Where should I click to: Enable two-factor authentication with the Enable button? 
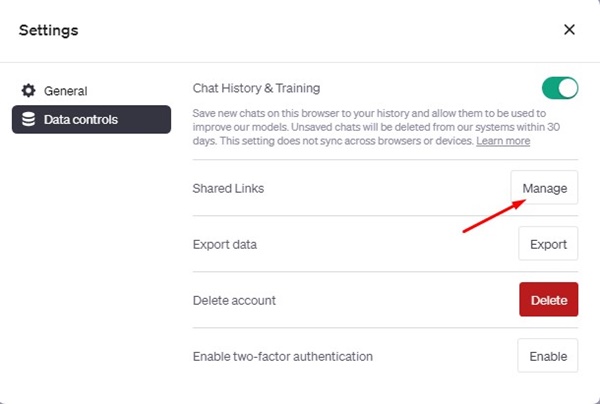(x=548, y=356)
